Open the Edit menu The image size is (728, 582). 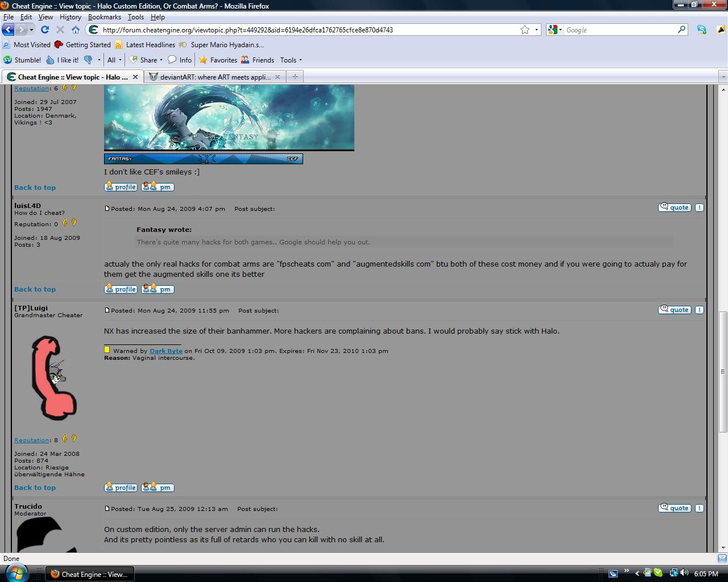(26, 17)
